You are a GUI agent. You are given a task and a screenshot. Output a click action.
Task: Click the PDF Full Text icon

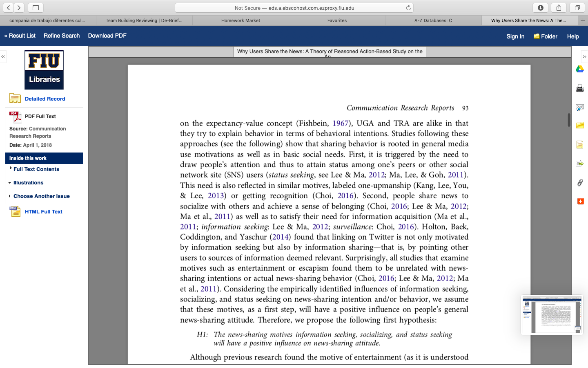16,117
